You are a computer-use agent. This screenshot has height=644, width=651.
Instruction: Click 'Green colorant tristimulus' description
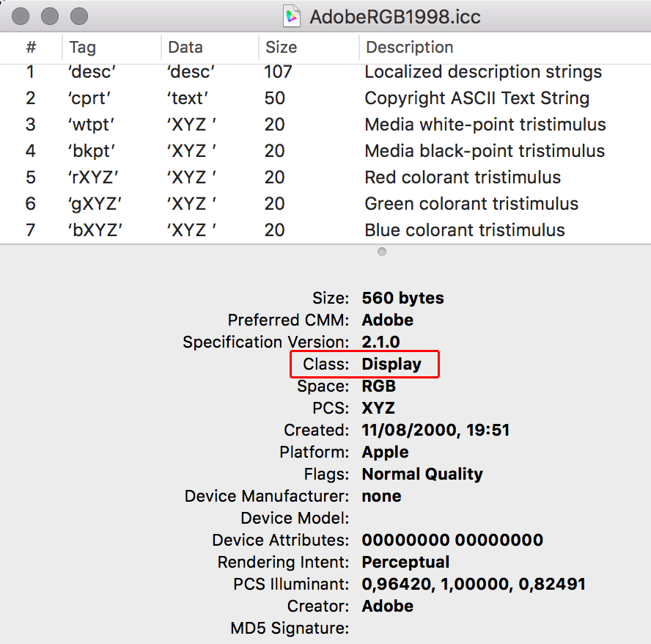click(x=471, y=204)
